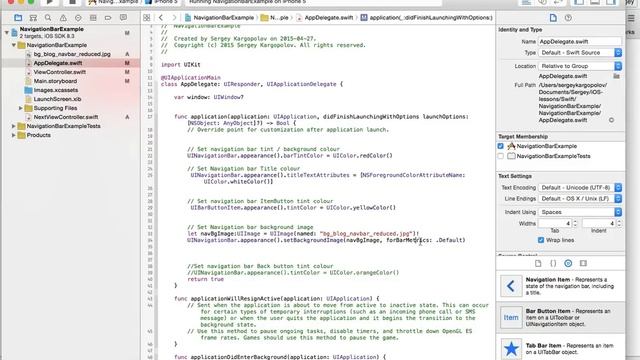Show the Media library

[x=583, y=263]
